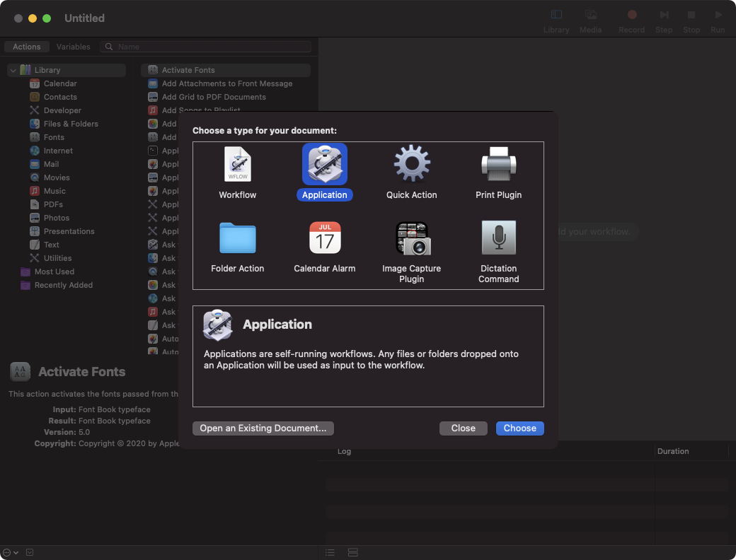Choose the Print Plugin printer icon
The image size is (736, 560).
tap(498, 163)
